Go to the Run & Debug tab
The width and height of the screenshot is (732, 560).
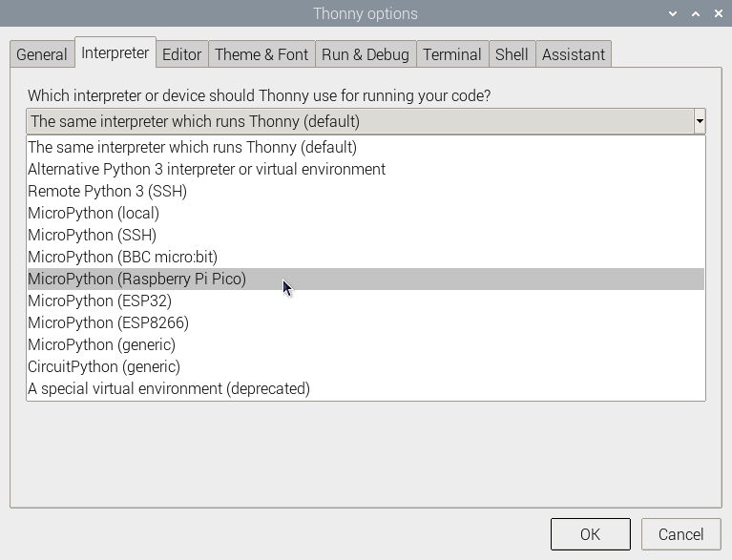365,54
